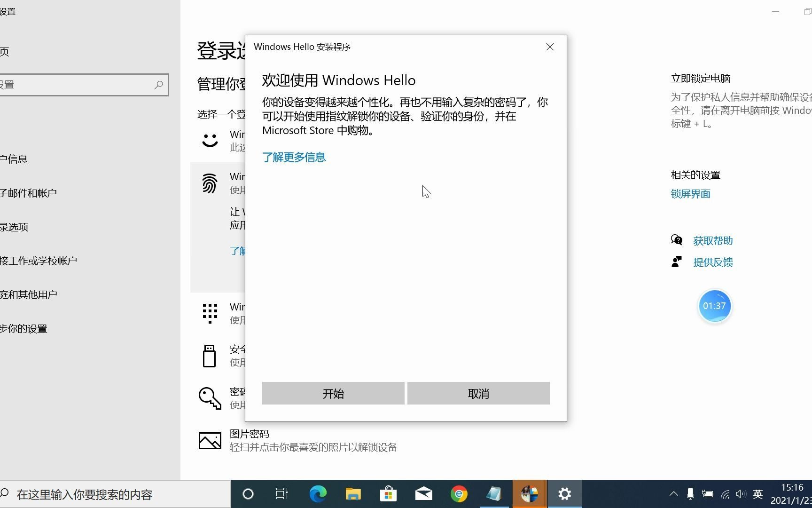The image size is (812, 508).
Task: Cancel the Windows Hello setup dialog
Action: 478,393
